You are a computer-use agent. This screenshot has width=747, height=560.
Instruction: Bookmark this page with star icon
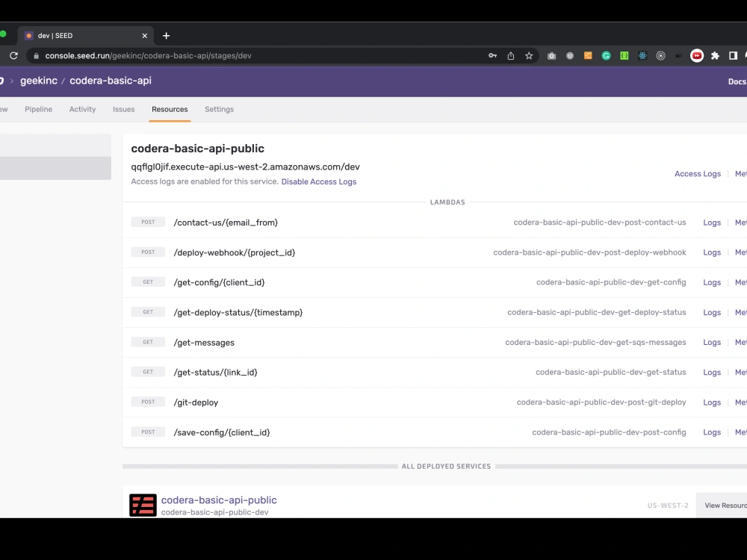529,56
